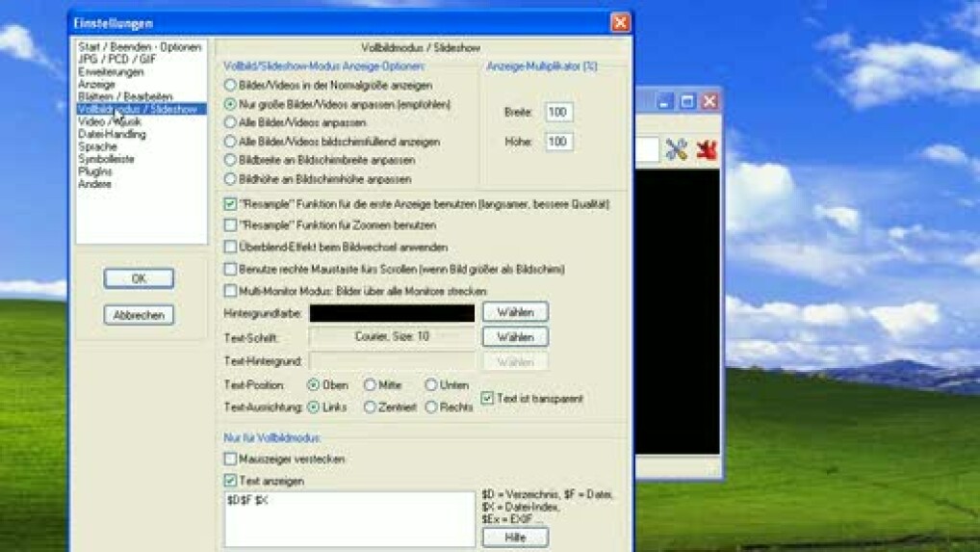Open 'JPG / PCD / GIF' settings page
The height and width of the screenshot is (552, 980).
point(116,60)
